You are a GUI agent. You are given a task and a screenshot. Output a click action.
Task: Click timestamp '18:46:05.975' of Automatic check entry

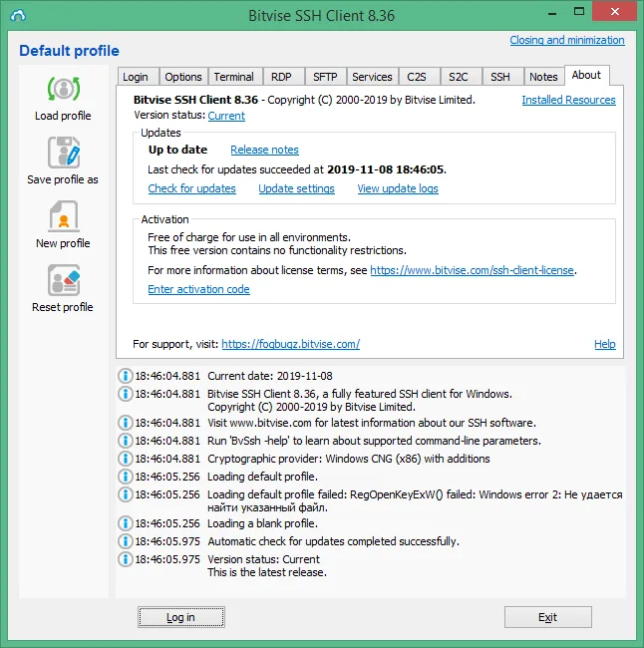167,541
